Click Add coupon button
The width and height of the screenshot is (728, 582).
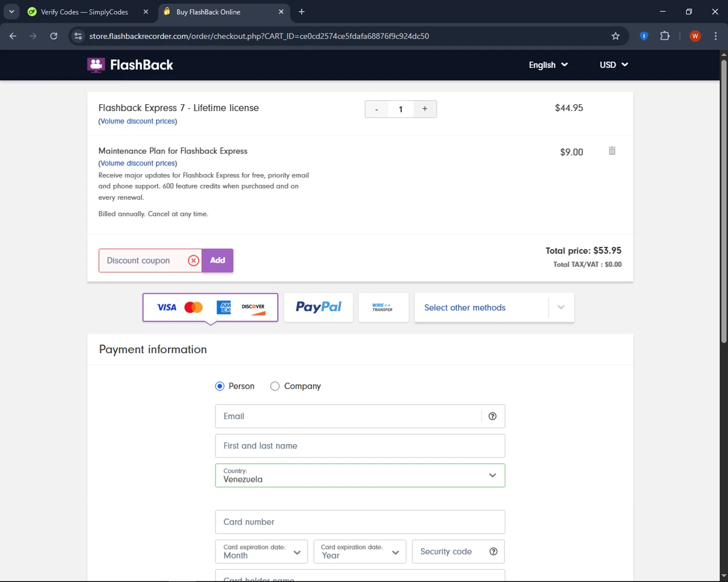pyautogui.click(x=217, y=260)
